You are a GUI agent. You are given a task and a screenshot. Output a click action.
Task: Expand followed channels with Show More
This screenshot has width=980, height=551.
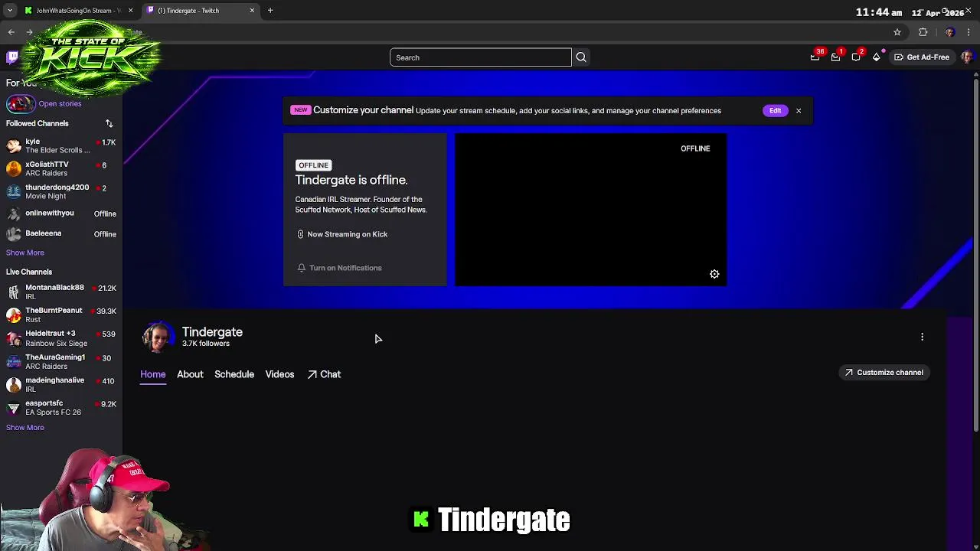pyautogui.click(x=25, y=253)
